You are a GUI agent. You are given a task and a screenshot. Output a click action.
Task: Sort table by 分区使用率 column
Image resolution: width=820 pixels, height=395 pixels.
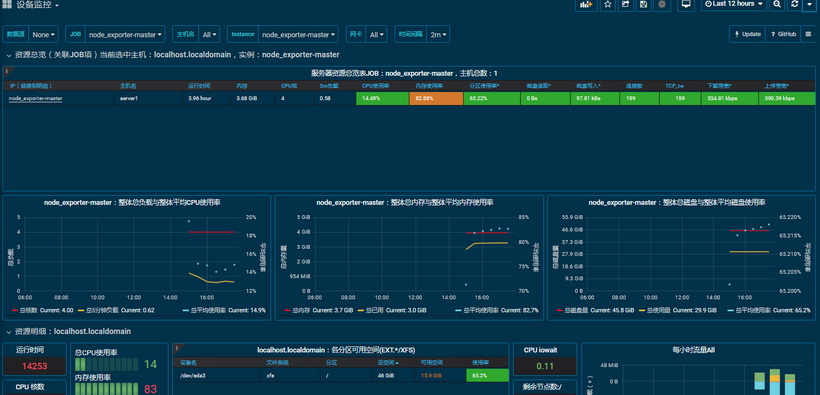484,86
